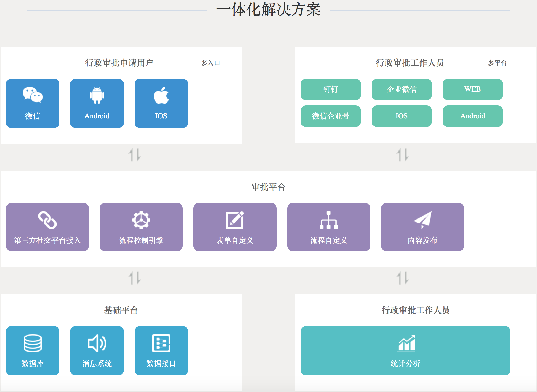Viewport: 537px width, 392px height.
Task: Click the speaker icon for 消息系统
Action: coord(97,343)
